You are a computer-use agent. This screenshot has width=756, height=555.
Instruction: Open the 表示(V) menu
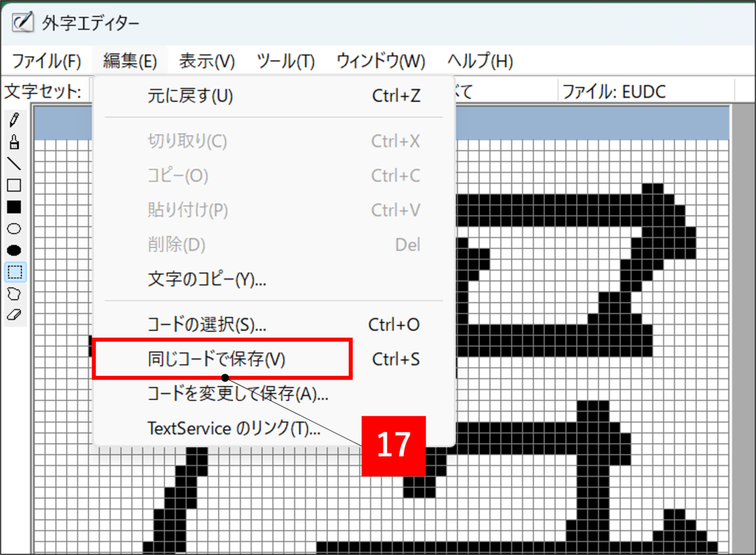coord(207,61)
